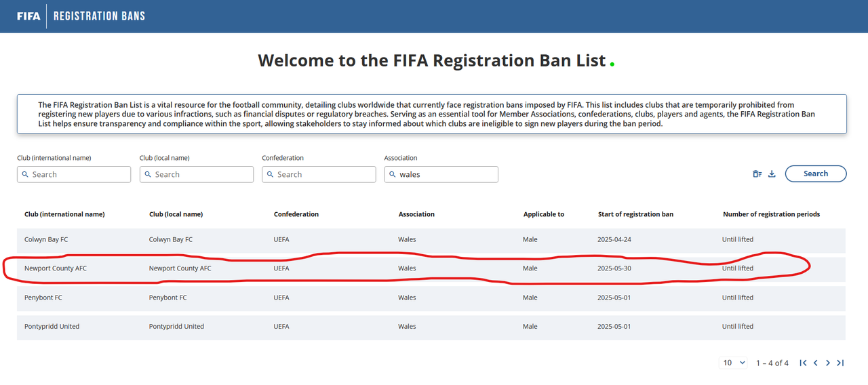This screenshot has height=385, width=868.
Task: Click the Applicable to column header
Action: (x=544, y=214)
